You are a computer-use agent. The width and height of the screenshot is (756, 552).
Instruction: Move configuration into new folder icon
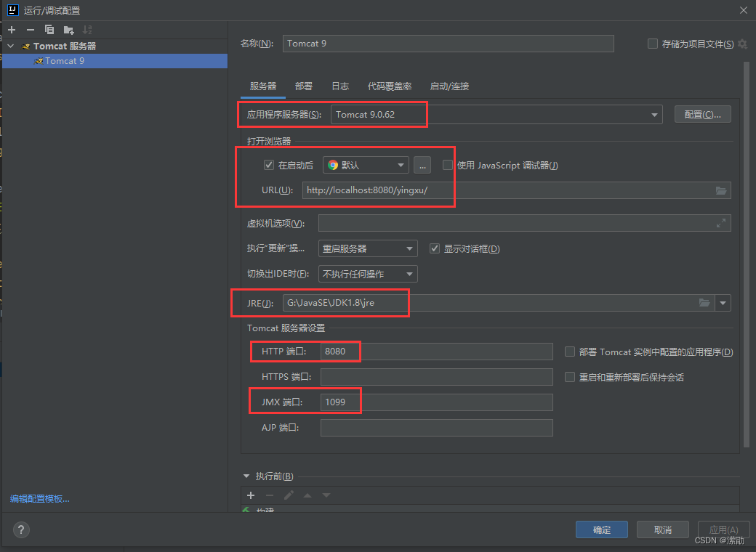(x=68, y=30)
